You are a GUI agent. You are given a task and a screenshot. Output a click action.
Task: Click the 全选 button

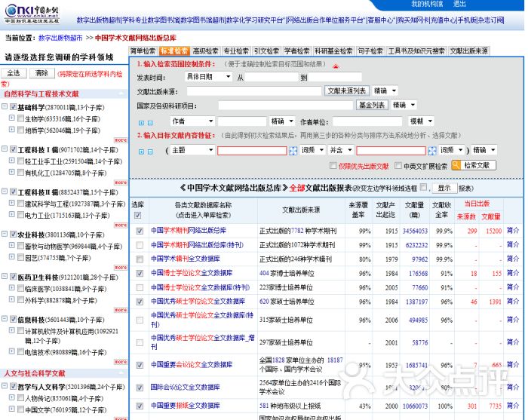click(x=14, y=73)
